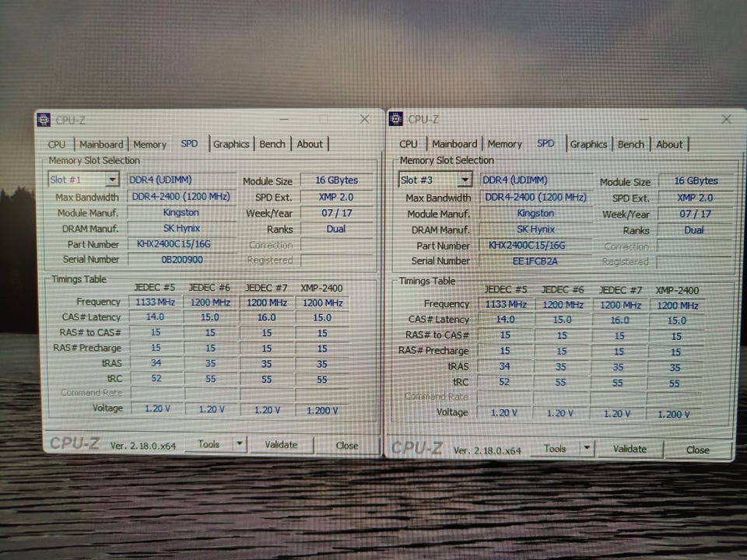Open Graphics tab in the left CPU-Z window
This screenshot has width=747, height=560.
231,144
